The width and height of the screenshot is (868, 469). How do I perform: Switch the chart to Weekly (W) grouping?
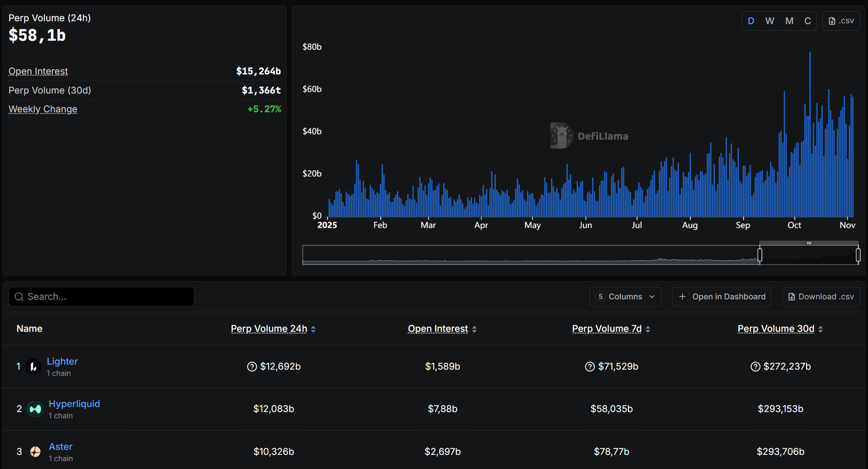769,21
